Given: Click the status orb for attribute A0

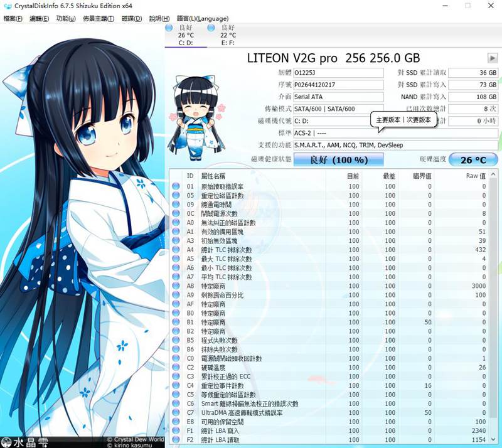Looking at the screenshot, I should click(x=176, y=222).
